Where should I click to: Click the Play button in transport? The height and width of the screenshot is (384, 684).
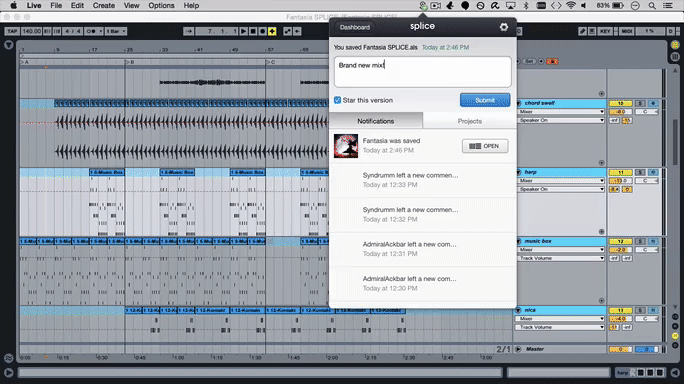click(243, 31)
